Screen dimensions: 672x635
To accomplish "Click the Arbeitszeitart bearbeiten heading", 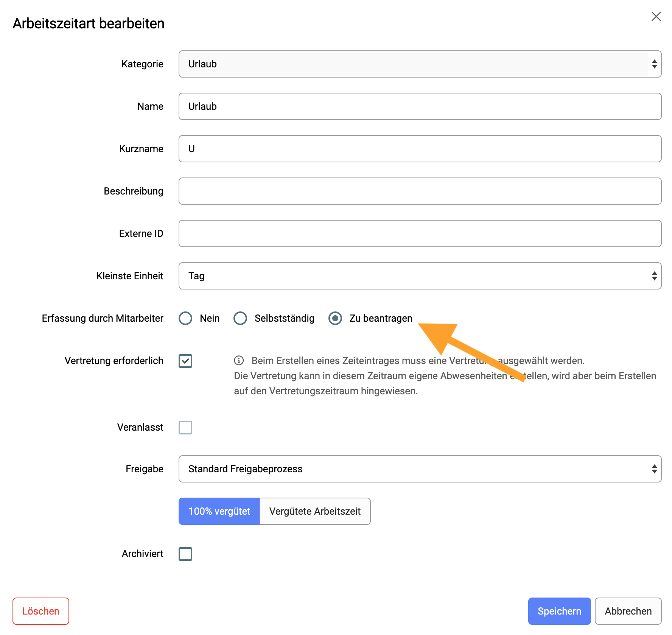I will [89, 23].
